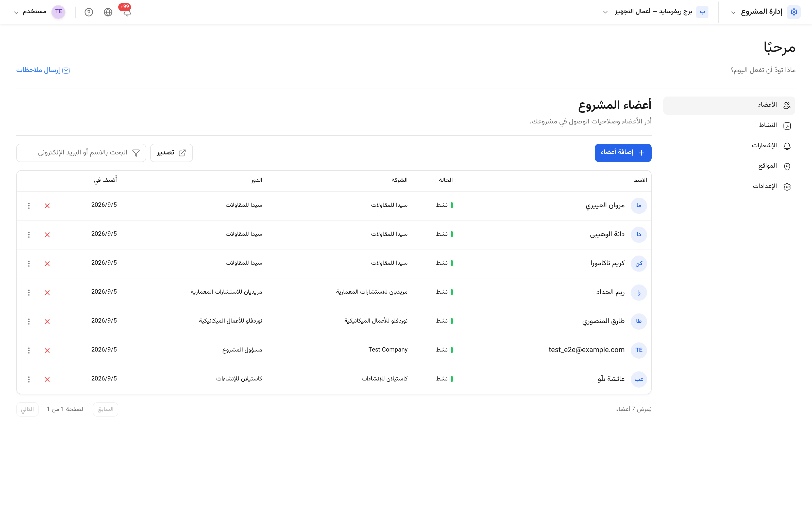
Task: Click the إرسال ملاحظات feedback link
Action: pyautogui.click(x=43, y=70)
